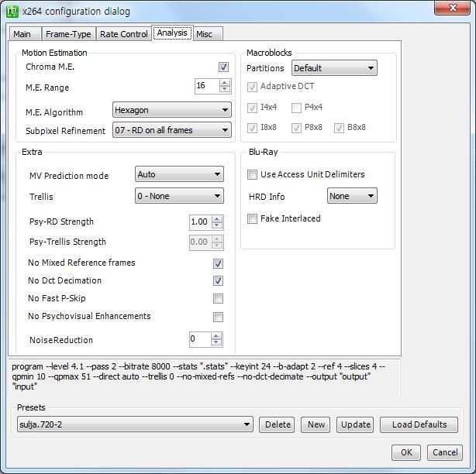Uncheck No Dct Decimation
This screenshot has width=476, height=474.
click(x=218, y=280)
